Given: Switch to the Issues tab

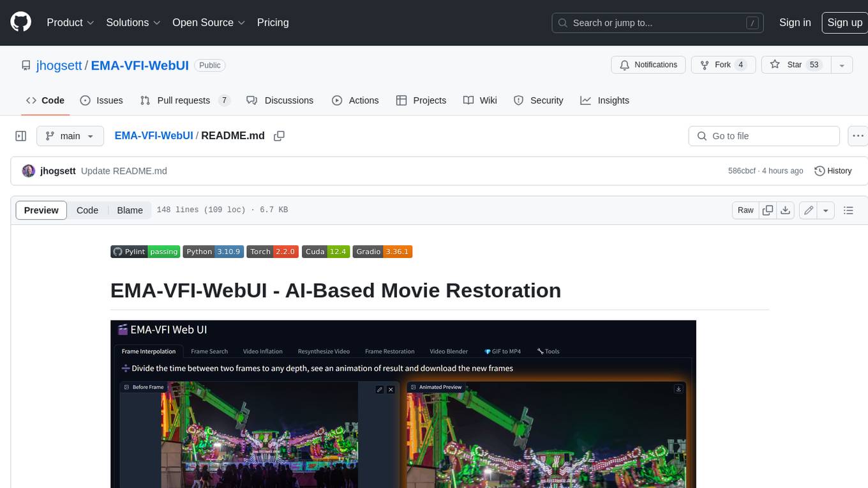Looking at the screenshot, I should click(x=101, y=100).
